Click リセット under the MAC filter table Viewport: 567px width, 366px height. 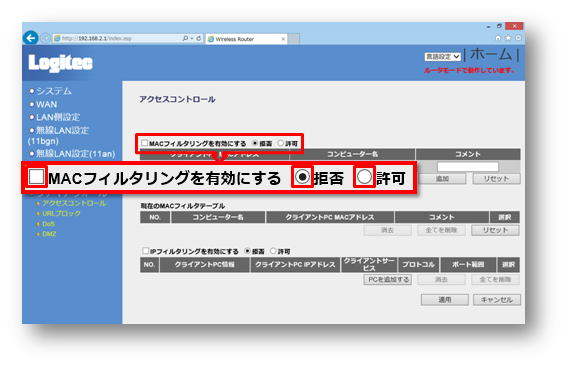pos(495,230)
